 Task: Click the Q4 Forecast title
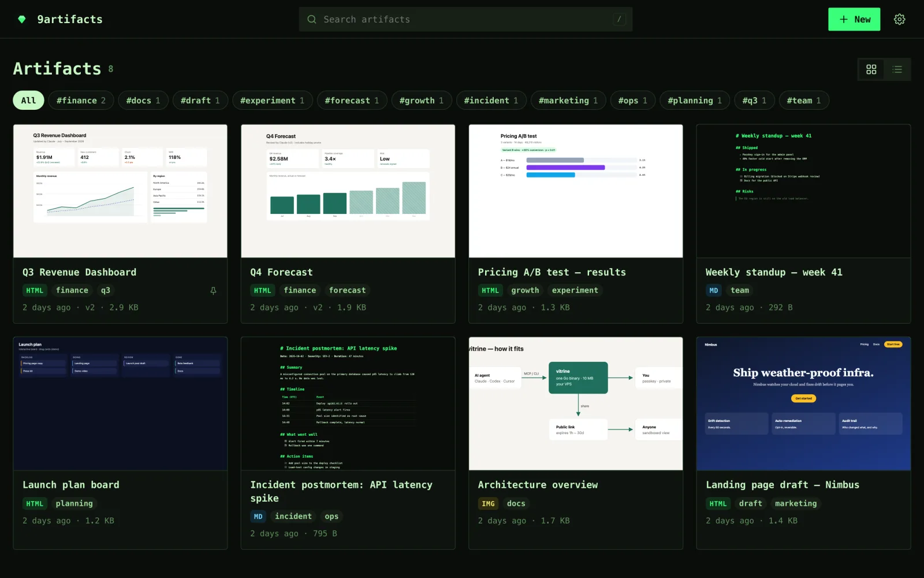(281, 272)
